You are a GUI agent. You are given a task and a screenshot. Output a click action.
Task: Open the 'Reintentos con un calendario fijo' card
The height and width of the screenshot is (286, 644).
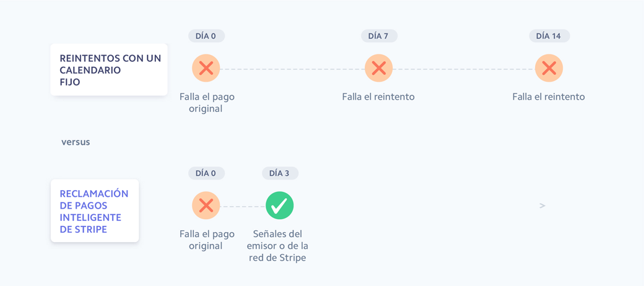point(109,70)
